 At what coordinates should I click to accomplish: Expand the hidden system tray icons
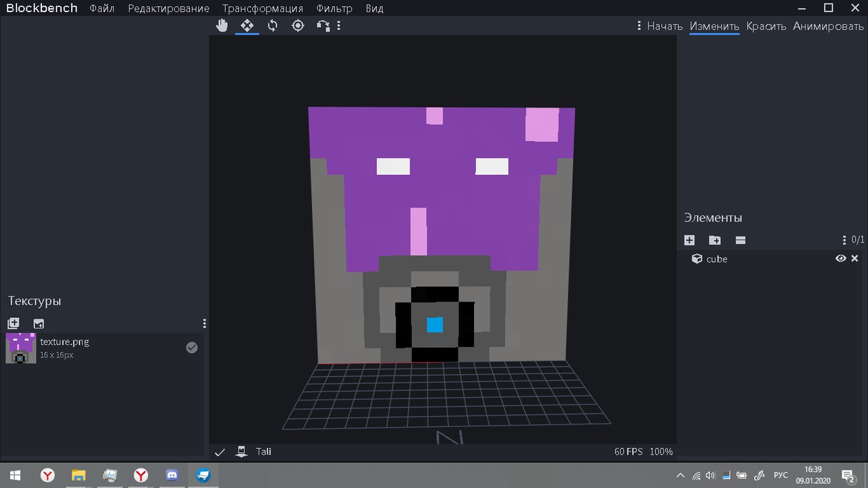[x=680, y=476]
